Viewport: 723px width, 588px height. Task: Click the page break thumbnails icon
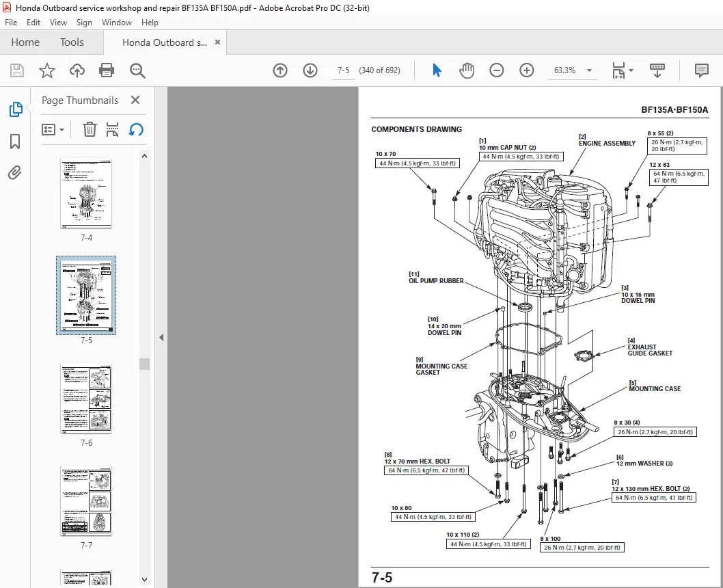pyautogui.click(x=112, y=130)
